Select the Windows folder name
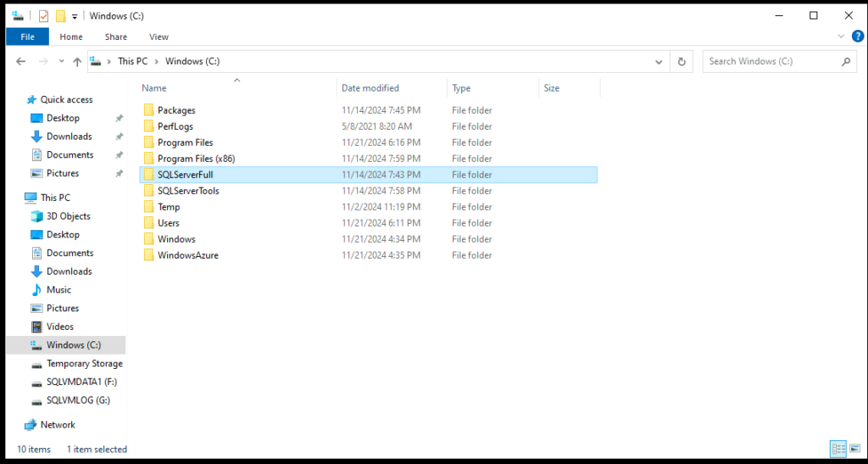This screenshot has width=868, height=464. point(176,239)
